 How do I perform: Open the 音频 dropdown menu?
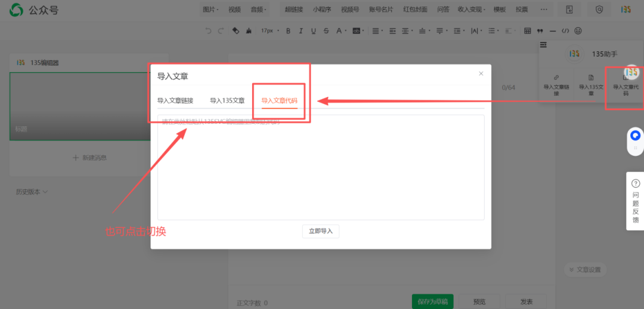pos(258,10)
